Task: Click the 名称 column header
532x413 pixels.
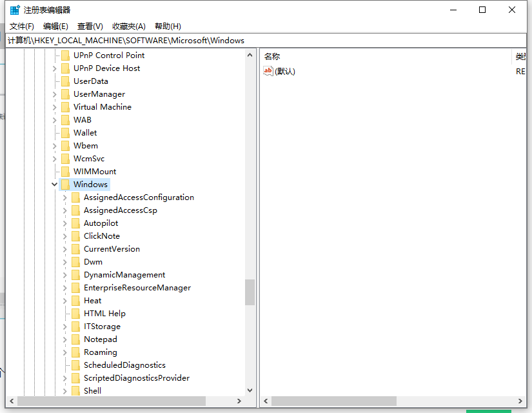Action: [271, 56]
